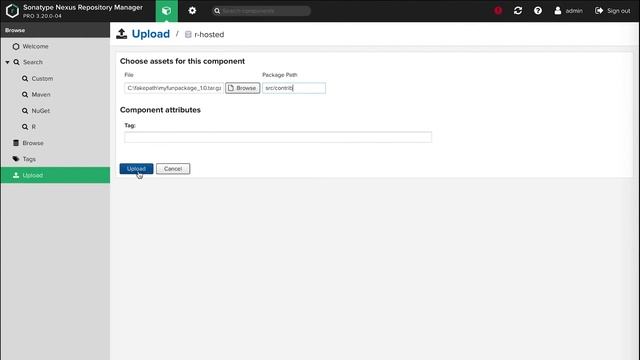Click the Sonatype Nexus hexagon logo
640x360 pixels.
[12, 11]
